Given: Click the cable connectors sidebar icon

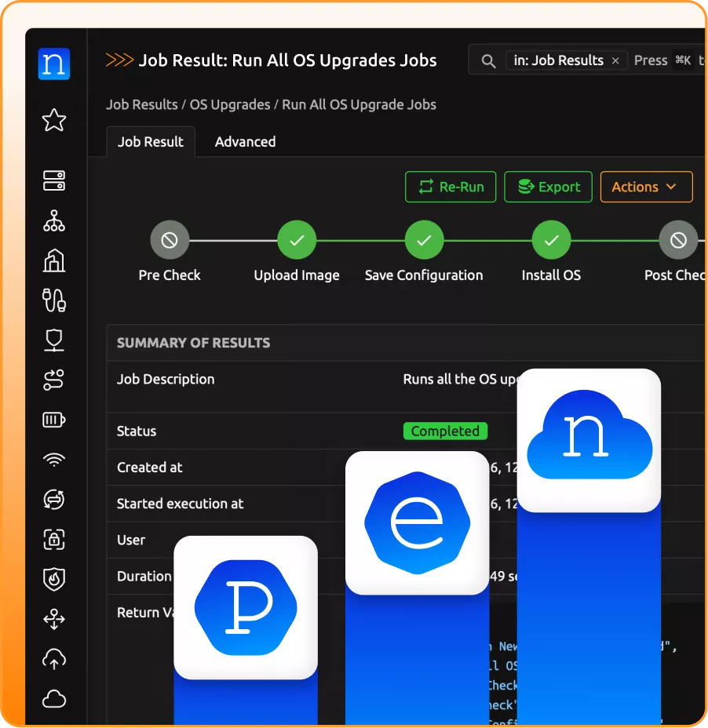Looking at the screenshot, I should tap(54, 300).
